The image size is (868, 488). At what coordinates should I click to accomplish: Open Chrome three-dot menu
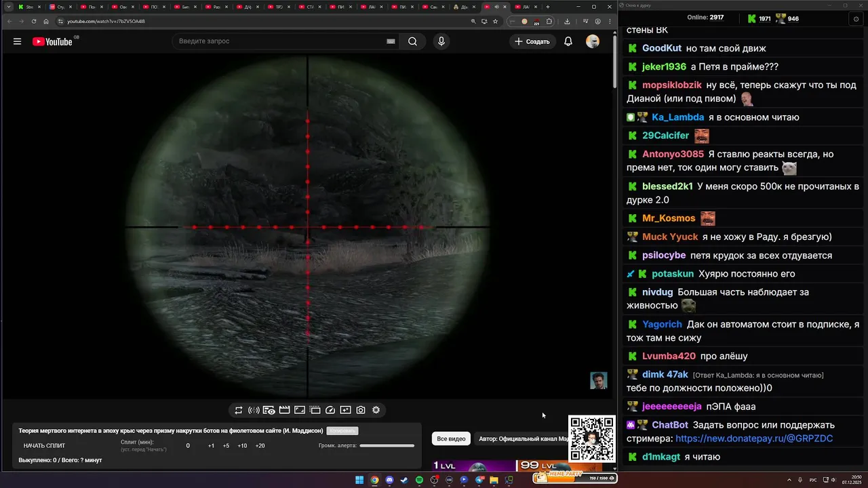pos(610,21)
